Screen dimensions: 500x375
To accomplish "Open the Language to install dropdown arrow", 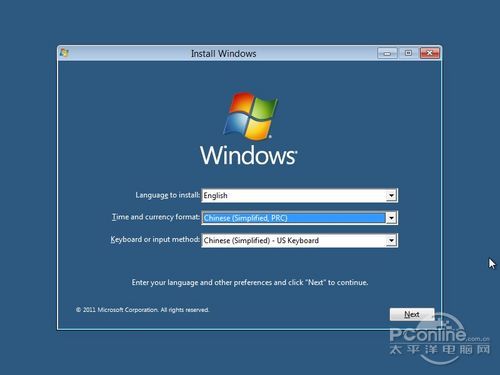I will pyautogui.click(x=391, y=195).
